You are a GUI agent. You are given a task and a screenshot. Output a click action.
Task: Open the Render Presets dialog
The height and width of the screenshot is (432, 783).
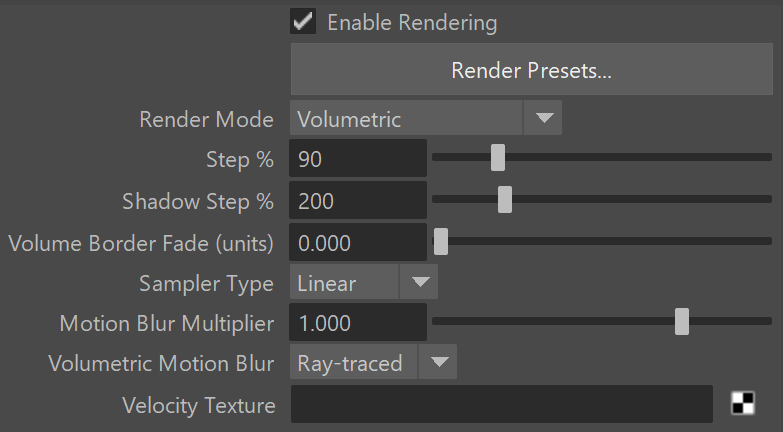tap(531, 69)
